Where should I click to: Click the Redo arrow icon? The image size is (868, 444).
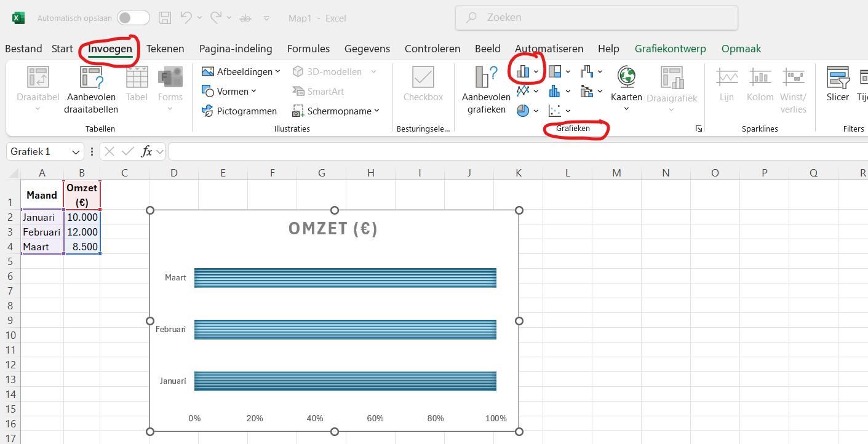coord(215,18)
